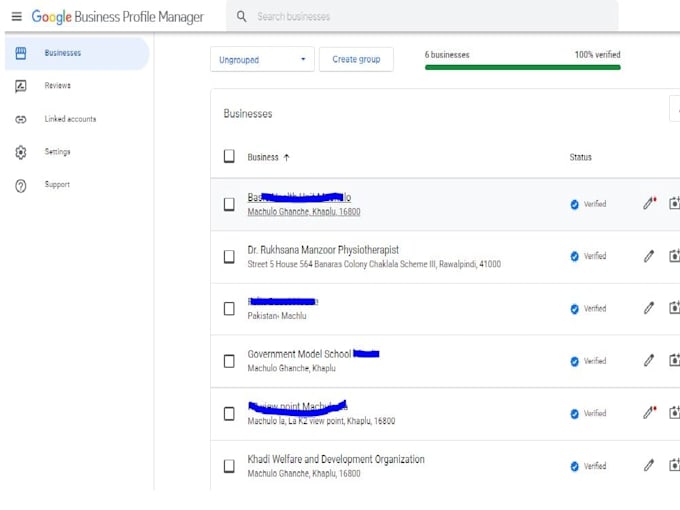Check the Khadi Welfare and Development Organization row
Screen dimensions: 680x510
coord(229,465)
